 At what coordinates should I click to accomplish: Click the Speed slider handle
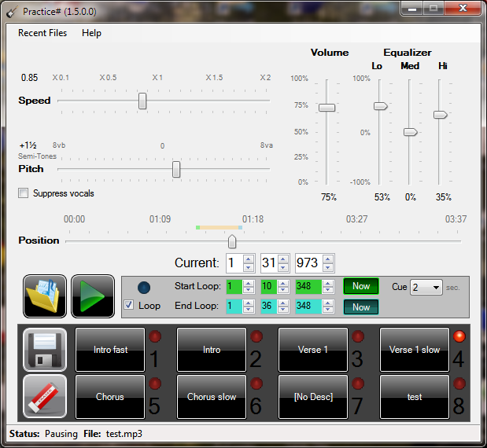[x=142, y=101]
